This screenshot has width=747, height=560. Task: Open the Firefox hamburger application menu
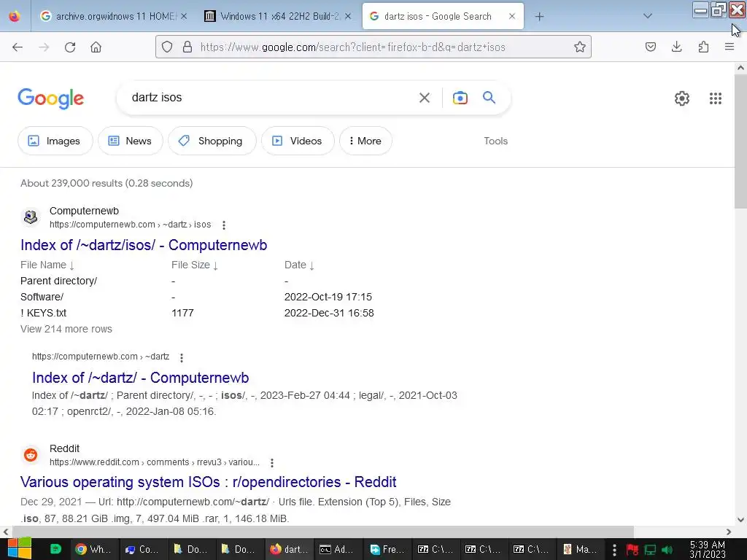(729, 47)
